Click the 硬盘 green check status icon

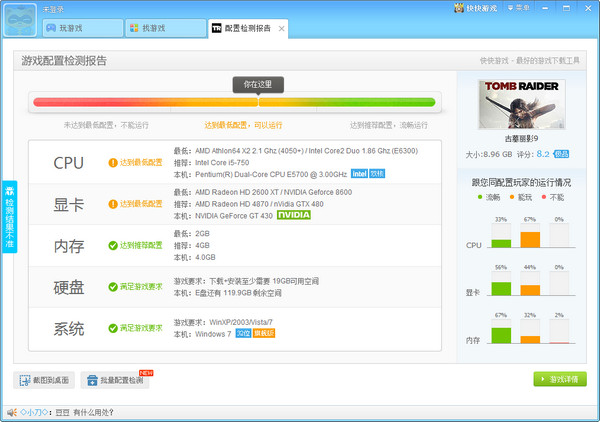113,287
